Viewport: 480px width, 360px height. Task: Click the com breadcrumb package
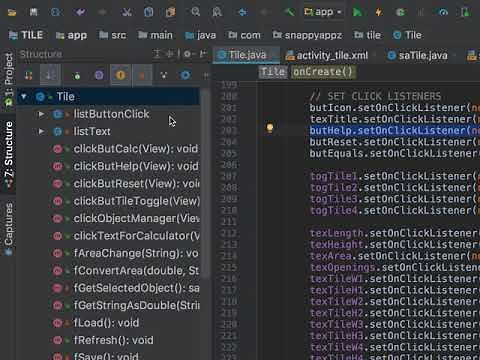244,35
